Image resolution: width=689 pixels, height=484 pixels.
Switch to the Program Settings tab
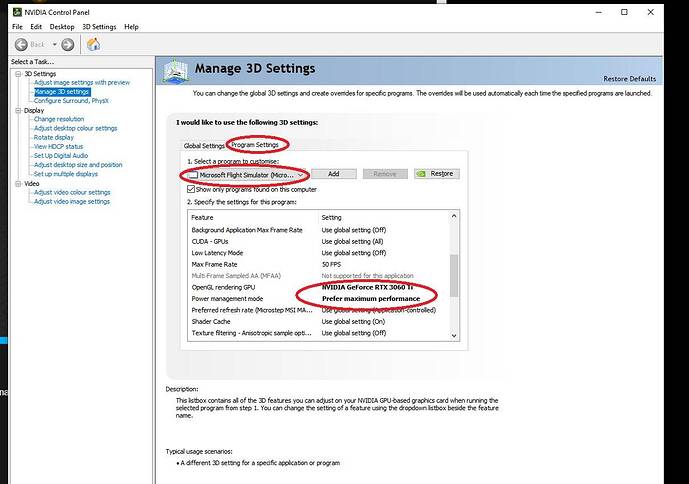(255, 145)
